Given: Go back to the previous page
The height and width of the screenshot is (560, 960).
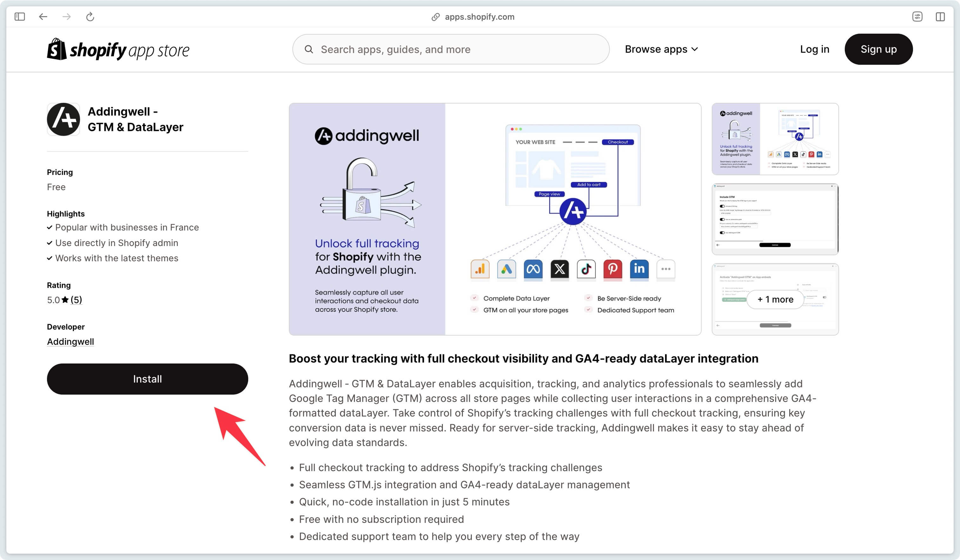Looking at the screenshot, I should click(43, 17).
